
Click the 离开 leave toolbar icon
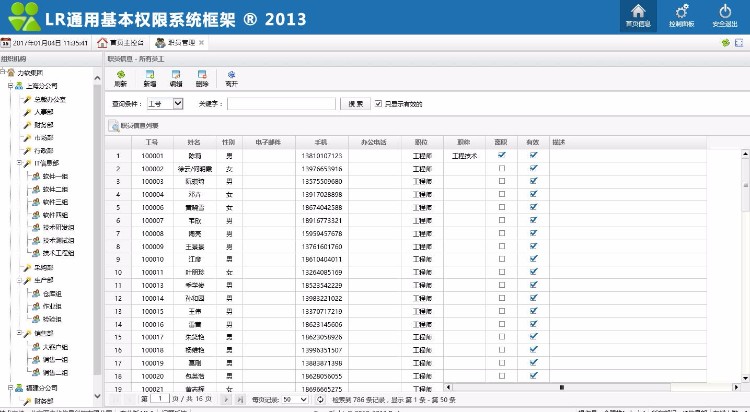coord(232,75)
